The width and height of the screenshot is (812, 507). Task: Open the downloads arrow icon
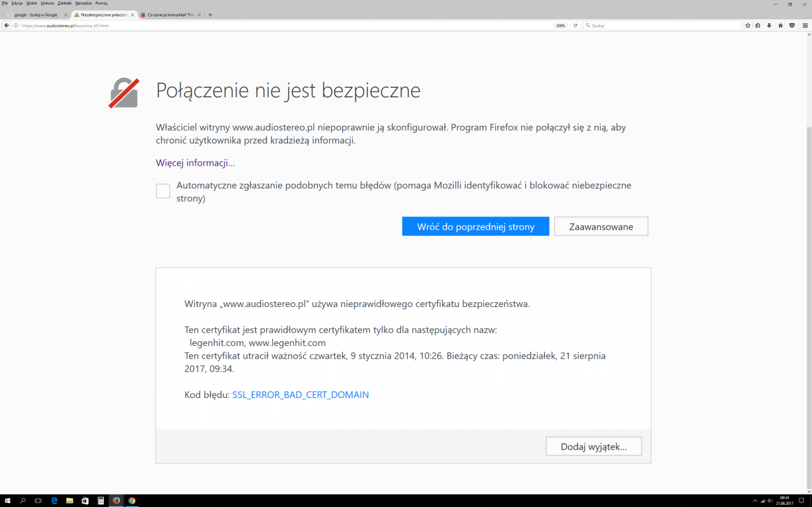[x=769, y=26]
